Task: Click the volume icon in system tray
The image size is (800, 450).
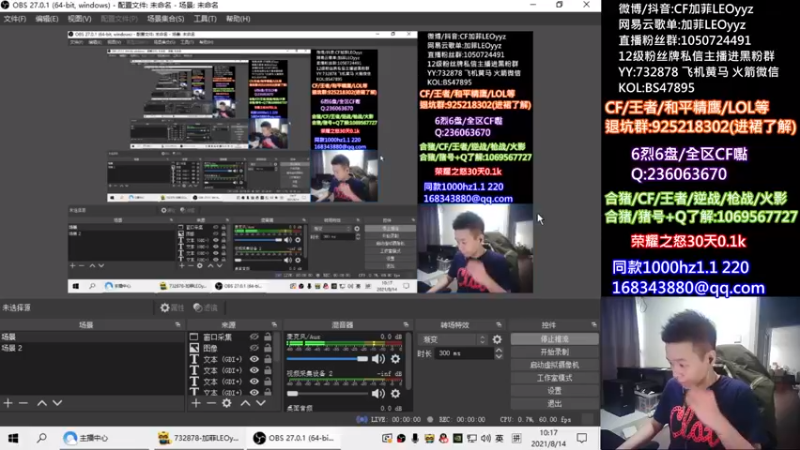Action: pos(486,438)
